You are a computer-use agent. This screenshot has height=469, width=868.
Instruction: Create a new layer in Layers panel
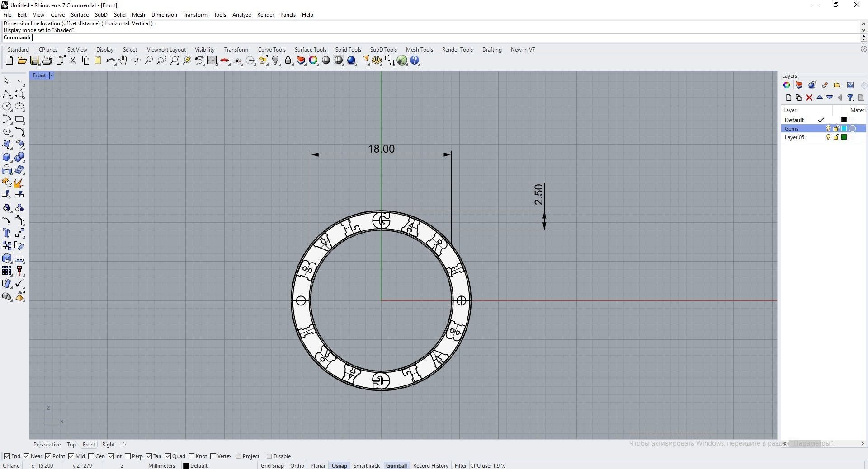(788, 98)
